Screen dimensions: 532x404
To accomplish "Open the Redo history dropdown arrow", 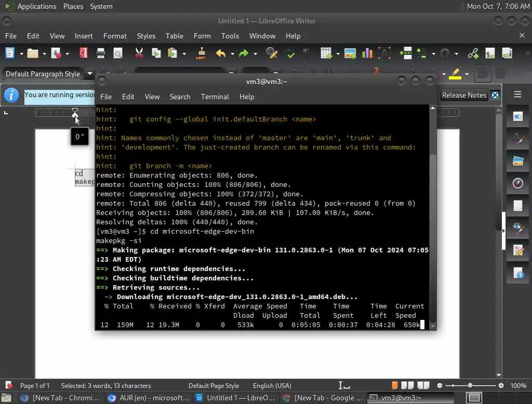I will (x=255, y=53).
